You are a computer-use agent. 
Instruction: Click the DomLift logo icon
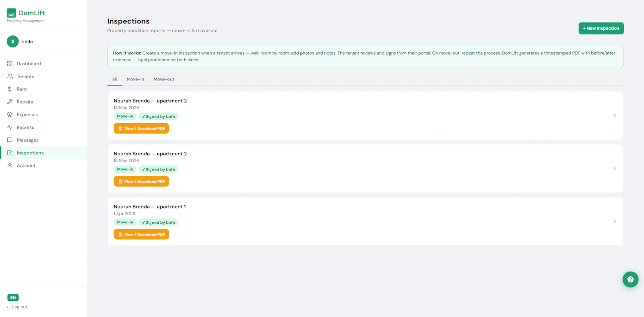11,13
